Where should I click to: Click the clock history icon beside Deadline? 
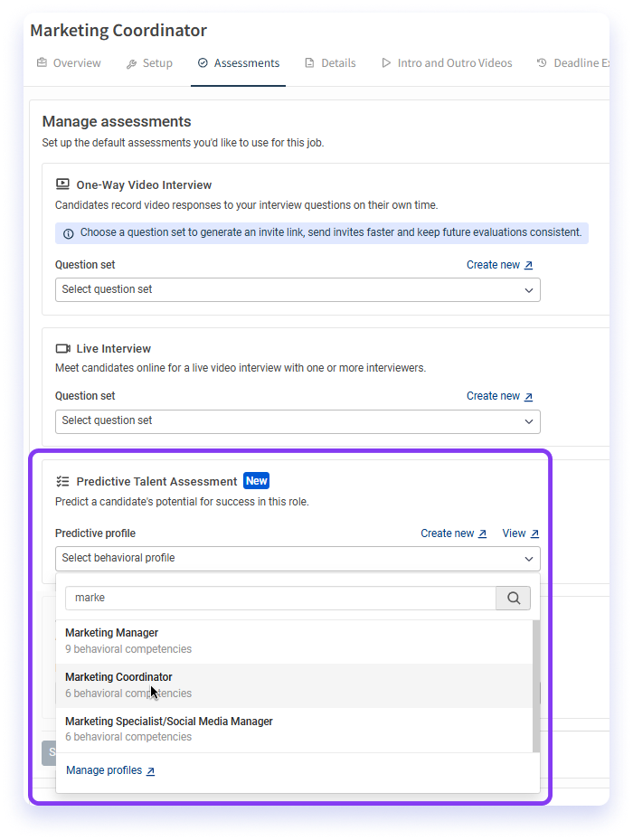(x=542, y=62)
